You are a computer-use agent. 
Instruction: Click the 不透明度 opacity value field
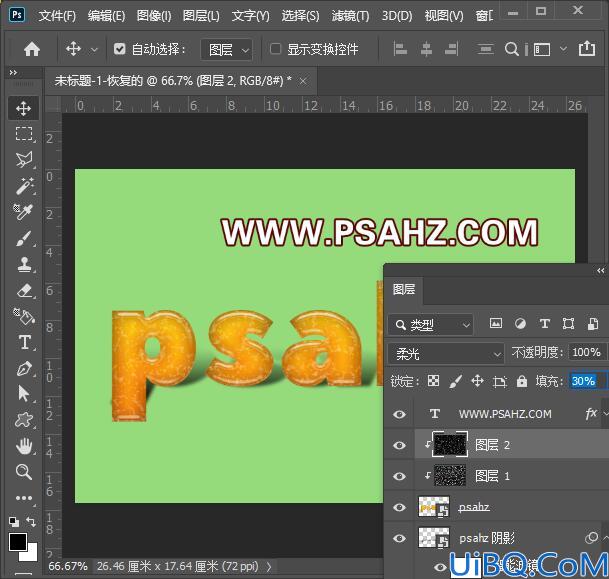pos(586,352)
